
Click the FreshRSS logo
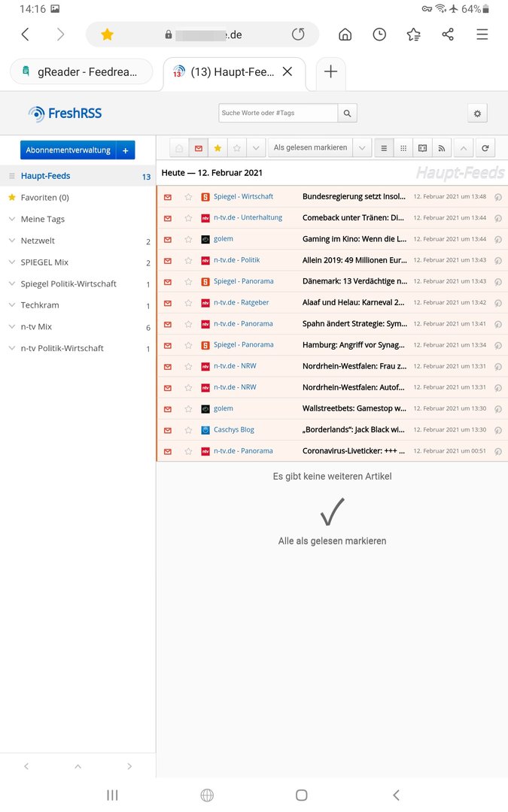click(65, 114)
